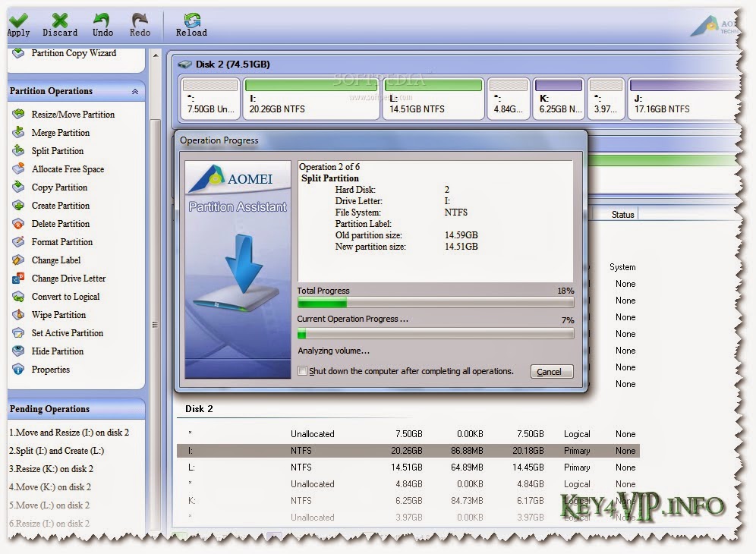The height and width of the screenshot is (554, 756).
Task: Select pending operation 5 Move (L:)
Action: point(49,505)
